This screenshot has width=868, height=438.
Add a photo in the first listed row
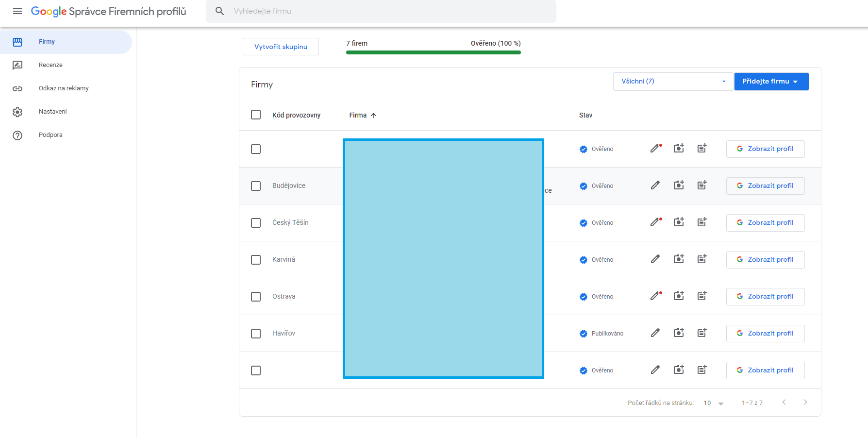pos(679,149)
